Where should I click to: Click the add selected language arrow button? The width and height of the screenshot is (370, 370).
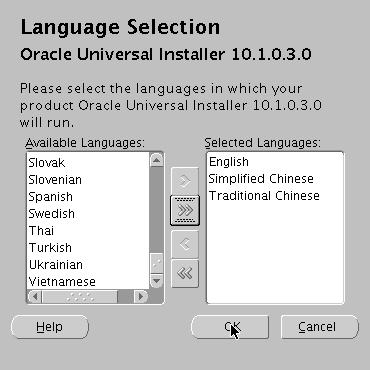[185, 181]
